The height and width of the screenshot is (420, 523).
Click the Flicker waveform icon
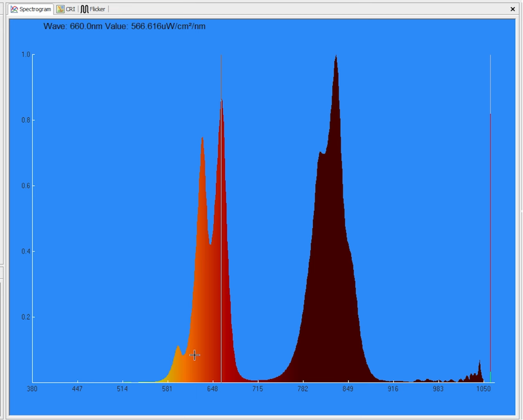pos(84,9)
